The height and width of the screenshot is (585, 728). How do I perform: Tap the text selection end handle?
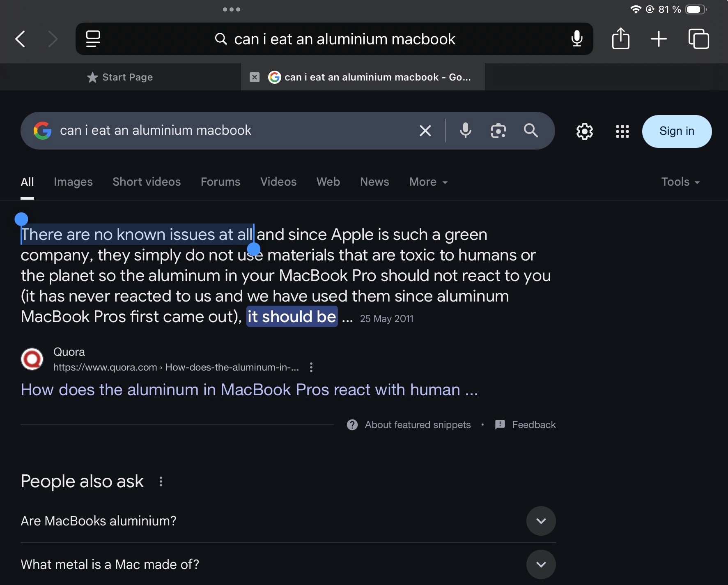pos(254,249)
